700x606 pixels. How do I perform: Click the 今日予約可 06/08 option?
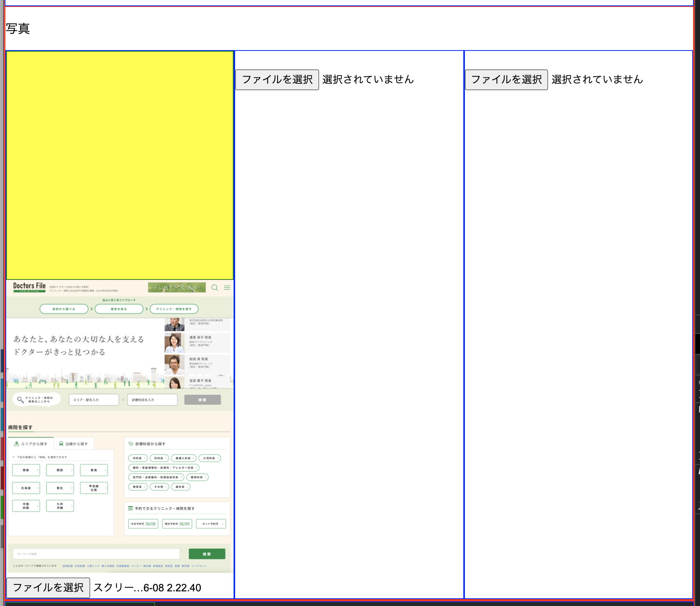pos(143,524)
